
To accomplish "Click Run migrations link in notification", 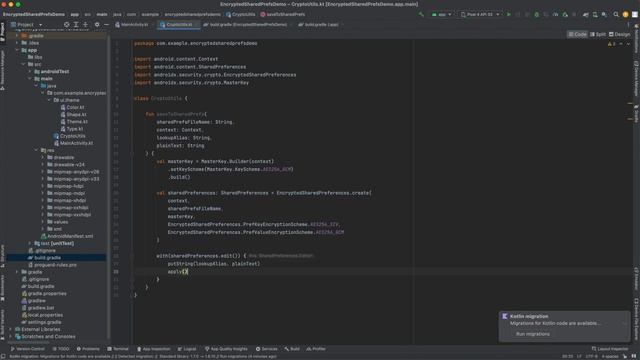I will coord(533,334).
